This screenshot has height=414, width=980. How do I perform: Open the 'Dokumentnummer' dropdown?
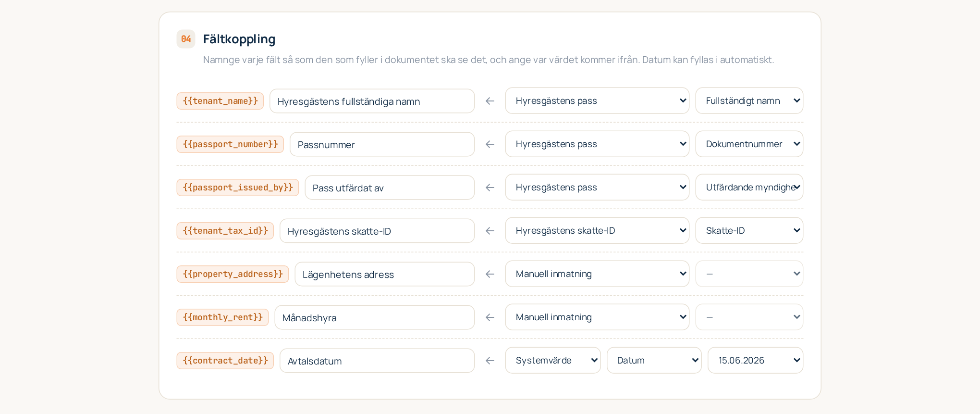pyautogui.click(x=749, y=144)
